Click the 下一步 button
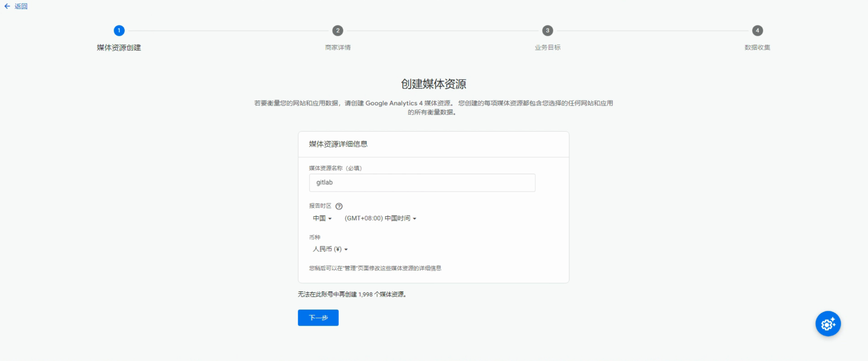 [x=318, y=318]
